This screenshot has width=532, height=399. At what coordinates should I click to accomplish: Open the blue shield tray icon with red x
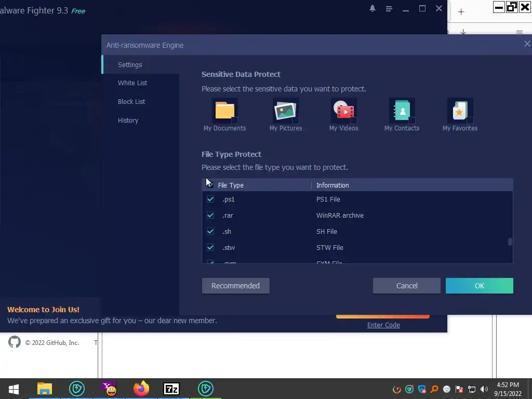pos(422,389)
